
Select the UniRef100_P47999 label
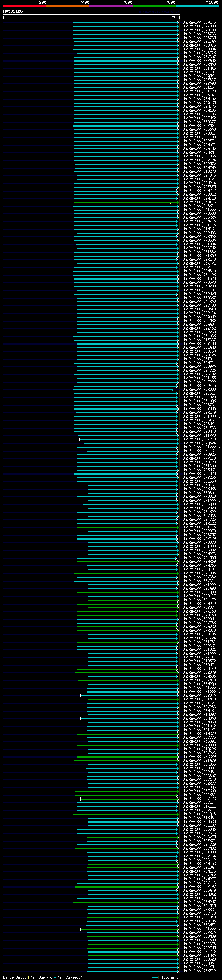199,382
